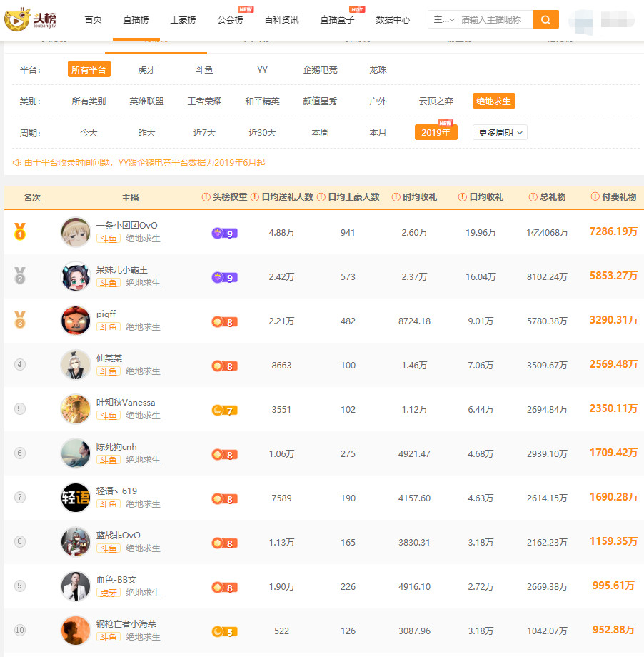This screenshot has width=644, height=657.
Task: Open 土豪榜 in top navigation
Action: click(x=183, y=20)
